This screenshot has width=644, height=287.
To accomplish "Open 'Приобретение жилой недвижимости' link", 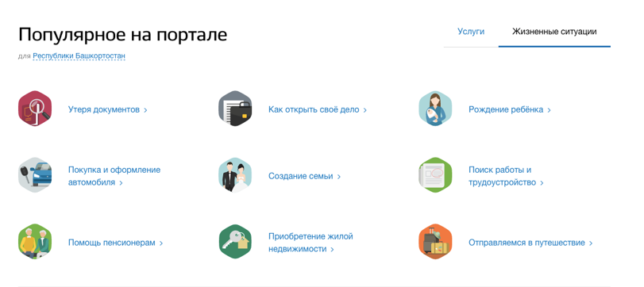I will coord(310,243).
